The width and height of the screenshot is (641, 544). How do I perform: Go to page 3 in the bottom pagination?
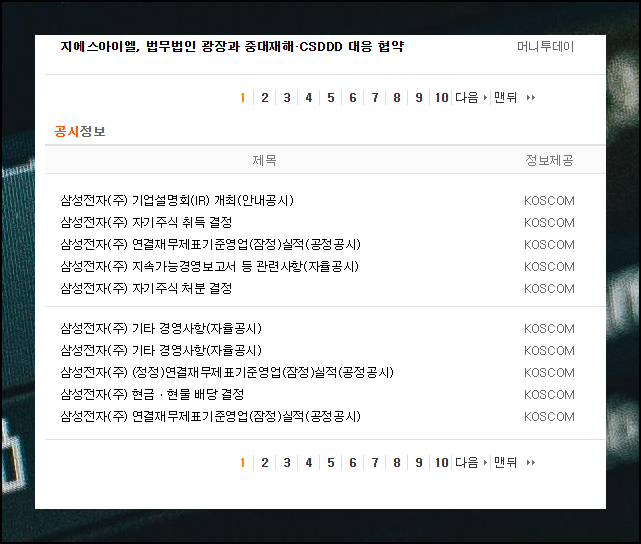tap(287, 463)
